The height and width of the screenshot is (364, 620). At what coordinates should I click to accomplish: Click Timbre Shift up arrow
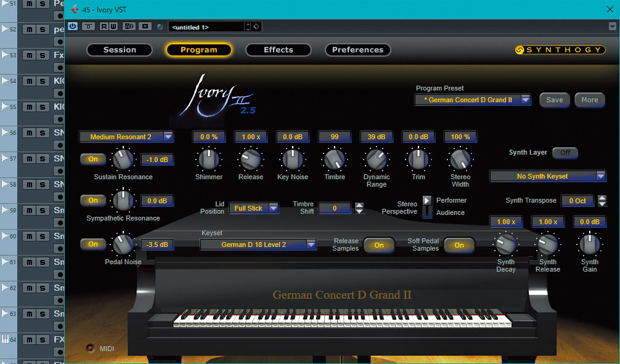[x=359, y=204]
